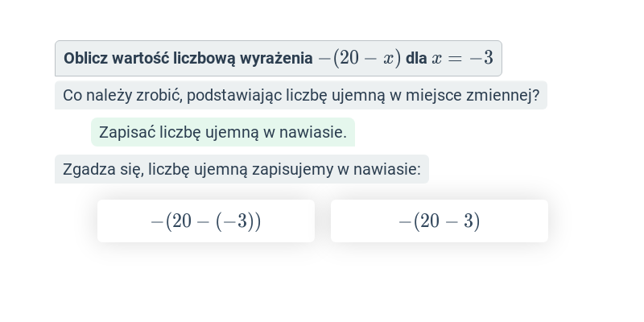This screenshot has width=644, height=322.
Task: Click the word 'Oblicz' in the header
Action: point(85,58)
